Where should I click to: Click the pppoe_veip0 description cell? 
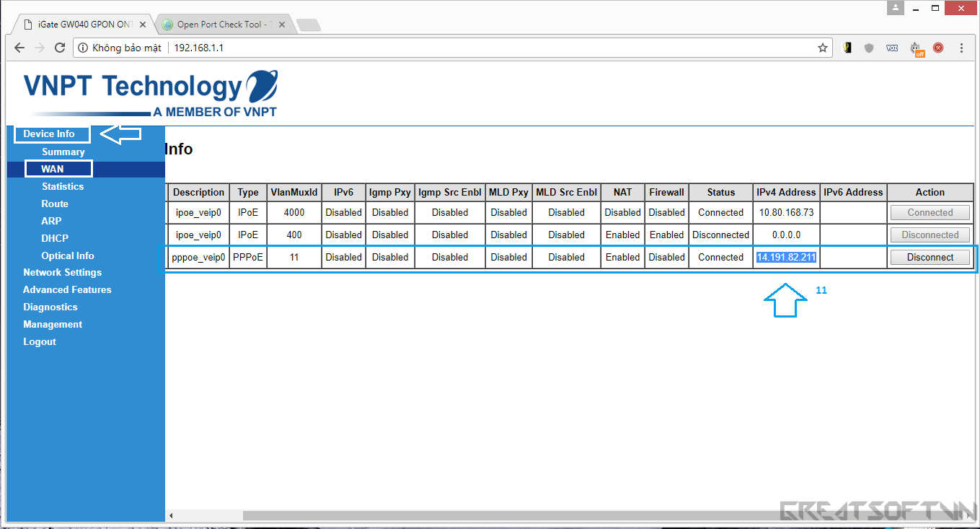198,257
